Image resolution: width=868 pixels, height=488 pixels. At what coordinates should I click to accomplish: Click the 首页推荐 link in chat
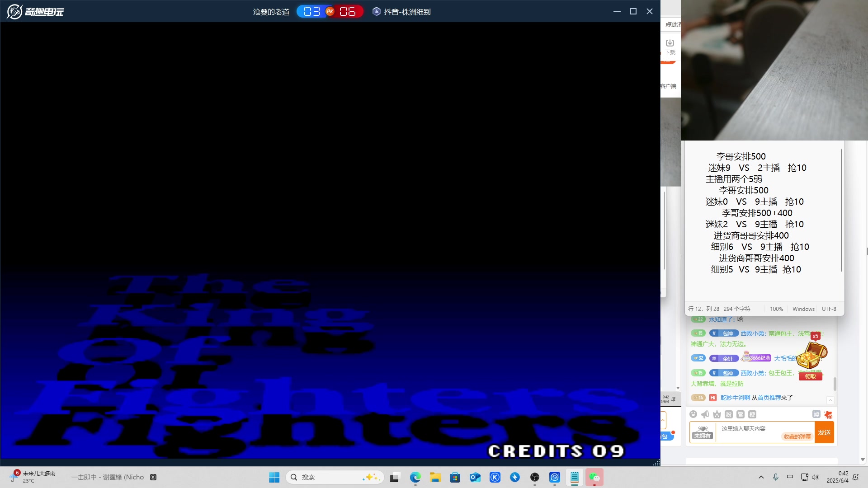click(769, 398)
